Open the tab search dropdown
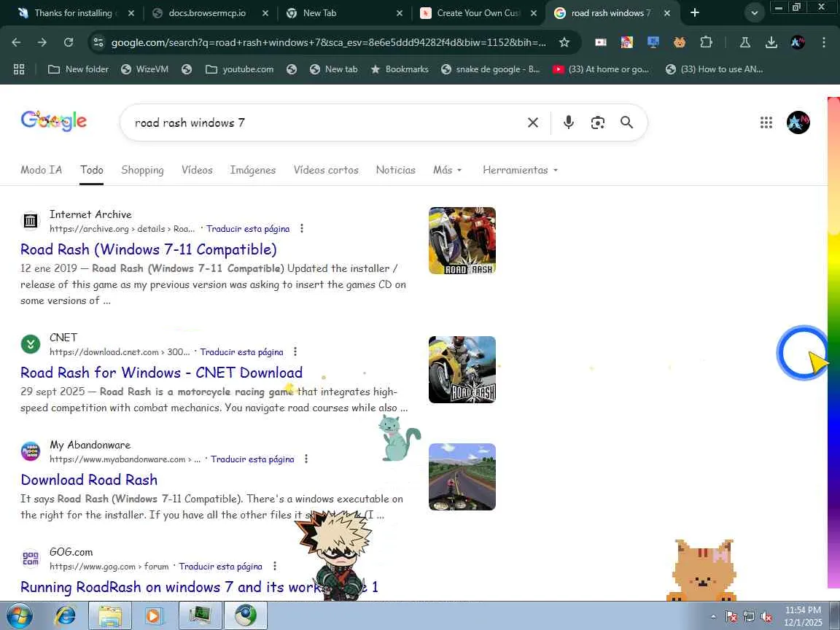The height and width of the screenshot is (630, 840). pyautogui.click(x=754, y=13)
